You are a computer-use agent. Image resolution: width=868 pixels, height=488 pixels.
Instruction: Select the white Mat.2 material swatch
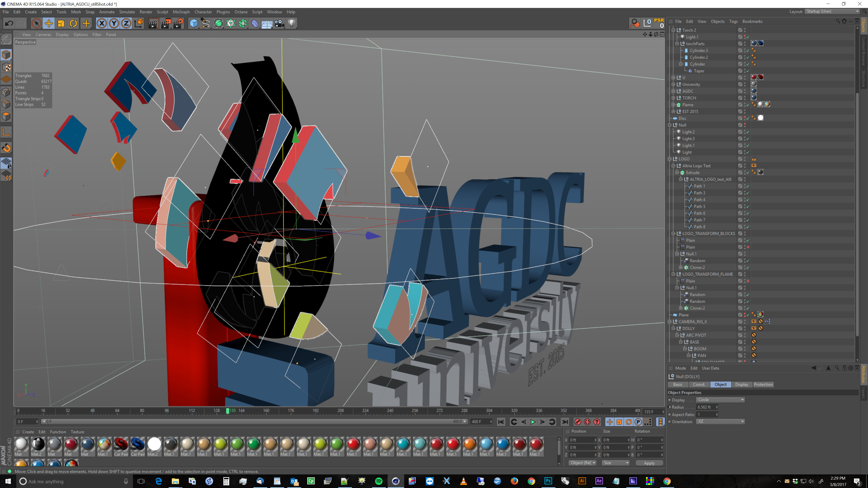tap(154, 444)
